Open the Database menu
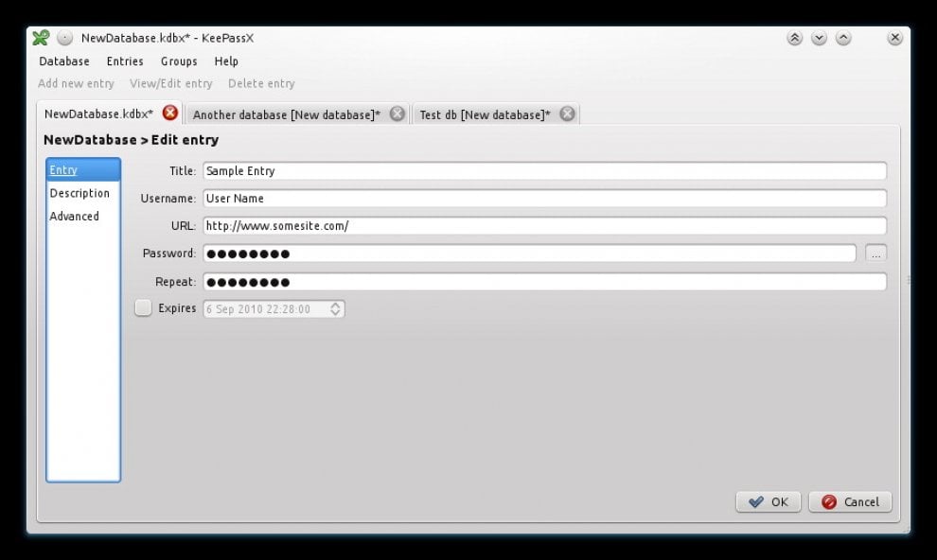Screen dimensions: 937x560 pos(64,61)
